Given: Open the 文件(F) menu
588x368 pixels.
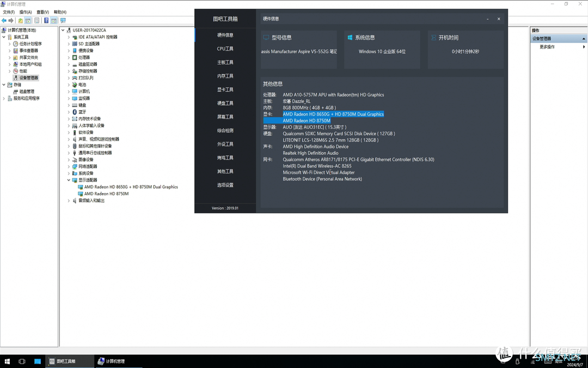Looking at the screenshot, I should pos(9,12).
